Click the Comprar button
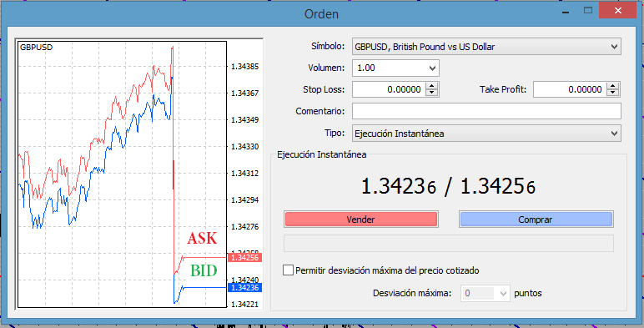The width and height of the screenshot is (644, 328). tap(536, 220)
